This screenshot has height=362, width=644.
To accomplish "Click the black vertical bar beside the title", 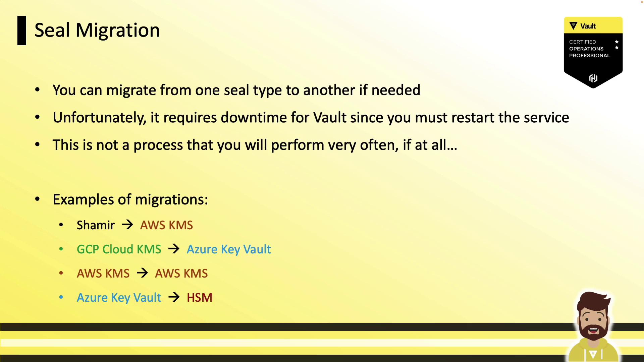I will 22,31.
